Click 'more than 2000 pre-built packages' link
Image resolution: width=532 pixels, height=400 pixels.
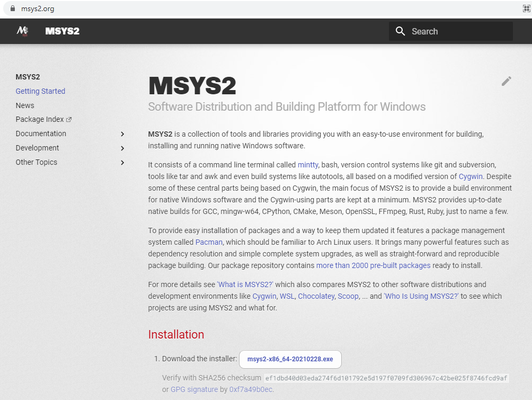[x=373, y=265]
